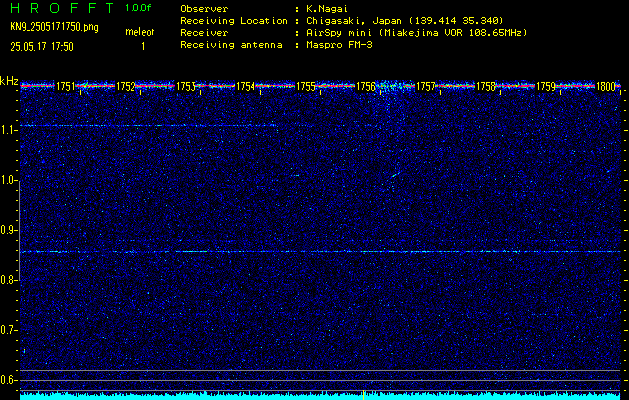Click the kHz axis unit label
The image size is (629, 400).
9,81
